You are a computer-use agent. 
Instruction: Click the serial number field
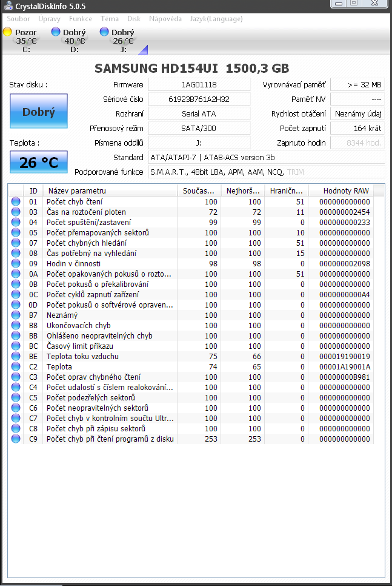pyautogui.click(x=199, y=99)
